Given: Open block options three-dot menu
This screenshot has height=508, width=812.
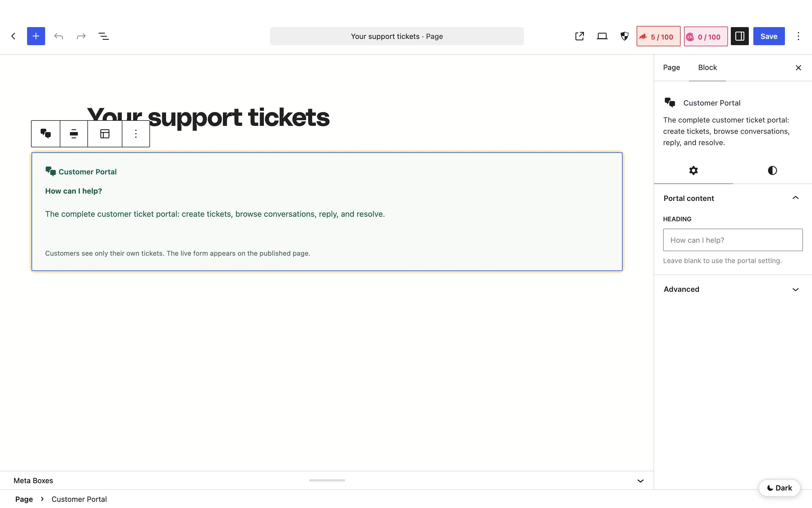Looking at the screenshot, I should coord(136,134).
